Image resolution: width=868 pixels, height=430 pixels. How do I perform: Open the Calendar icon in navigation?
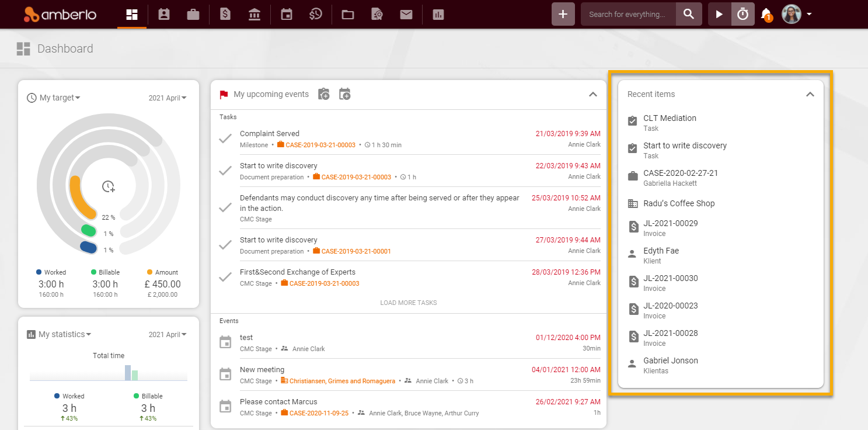pyautogui.click(x=287, y=15)
